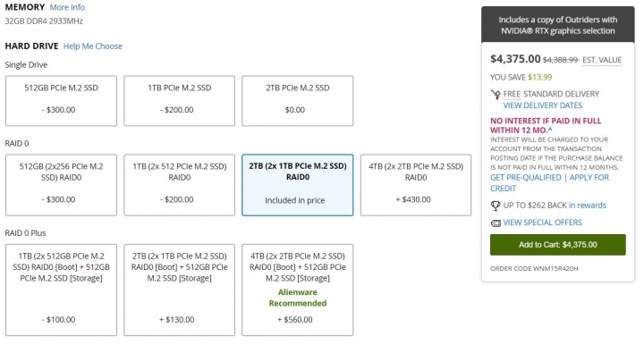The width and height of the screenshot is (644, 345).
Task: Select the 1TB PCIe M.2 SSD single drive
Action: (x=180, y=101)
